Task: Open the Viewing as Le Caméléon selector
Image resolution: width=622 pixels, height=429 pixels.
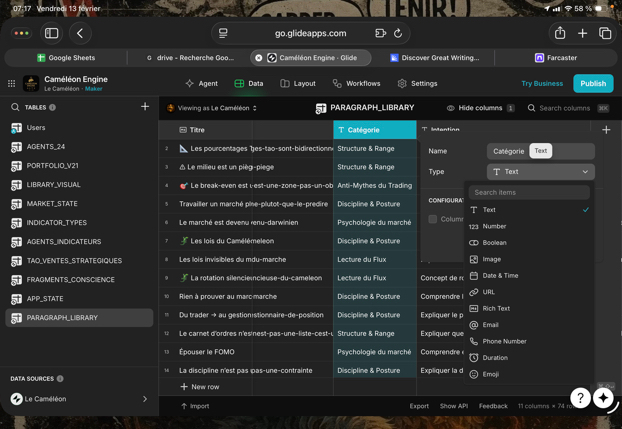Action: click(212, 108)
